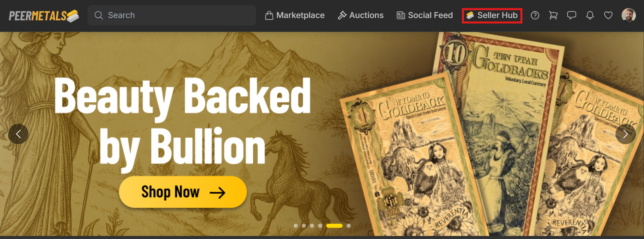Image resolution: width=644 pixels, height=239 pixels.
Task: Open the Social Feed menu item
Action: coord(425,15)
